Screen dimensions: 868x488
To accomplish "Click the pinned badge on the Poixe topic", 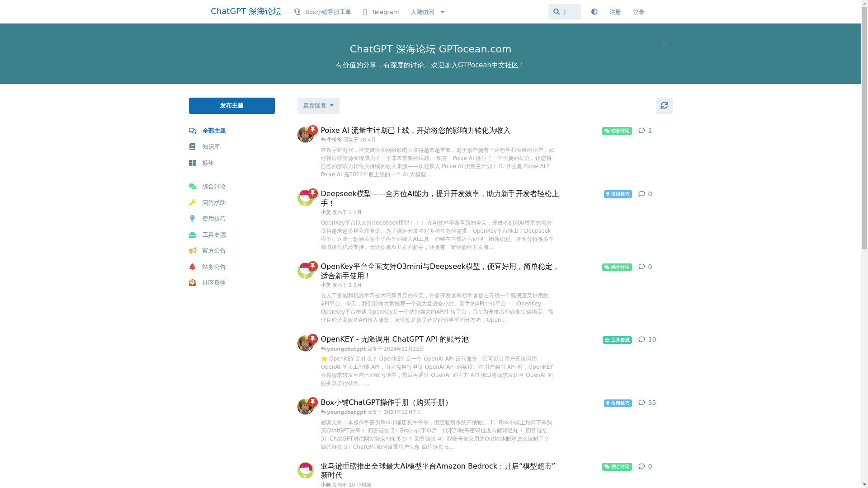I will point(313,130).
